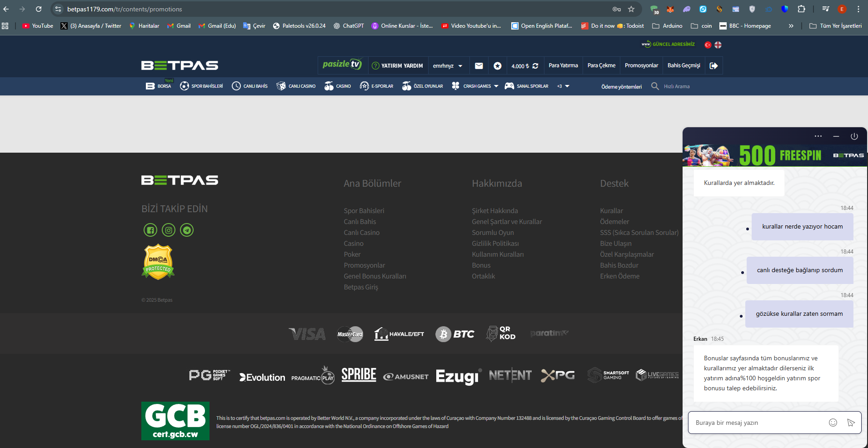The height and width of the screenshot is (448, 868).
Task: Click the DMCA Protected badge
Action: click(x=158, y=262)
